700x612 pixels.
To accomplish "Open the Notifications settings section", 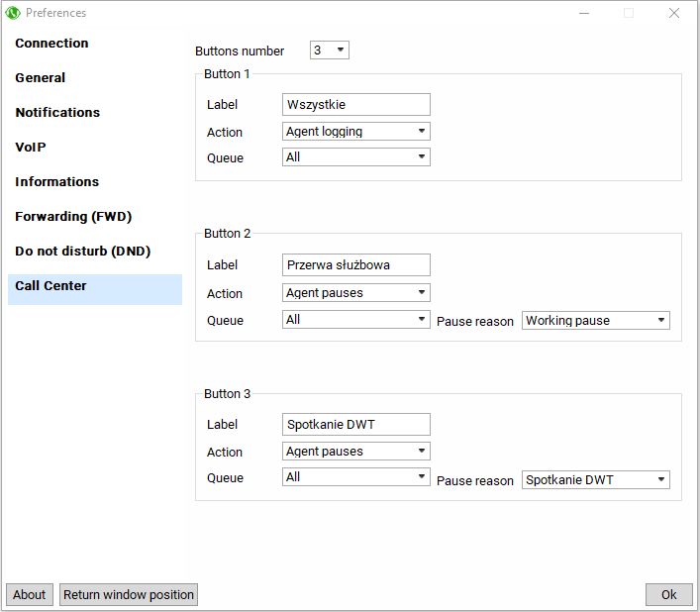I will pyautogui.click(x=57, y=113).
